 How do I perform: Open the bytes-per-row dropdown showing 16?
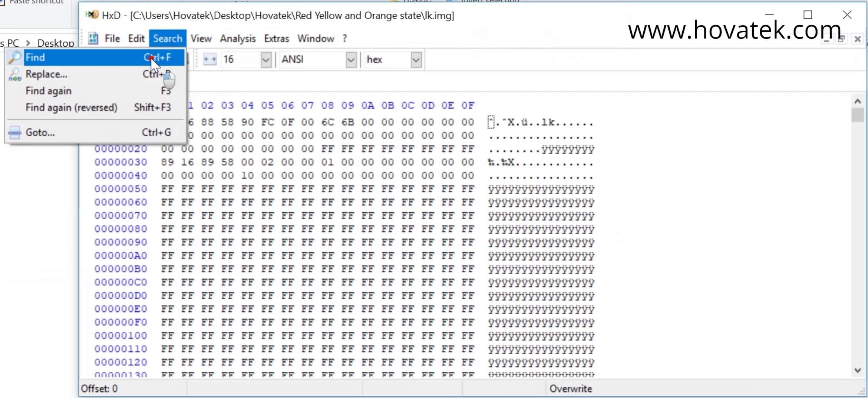coord(265,59)
